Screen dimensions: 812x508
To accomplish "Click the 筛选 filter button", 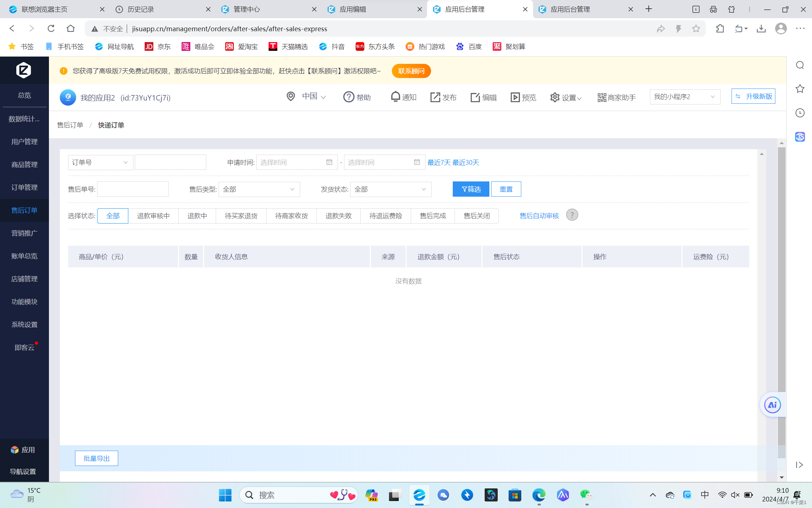I will [x=471, y=189].
